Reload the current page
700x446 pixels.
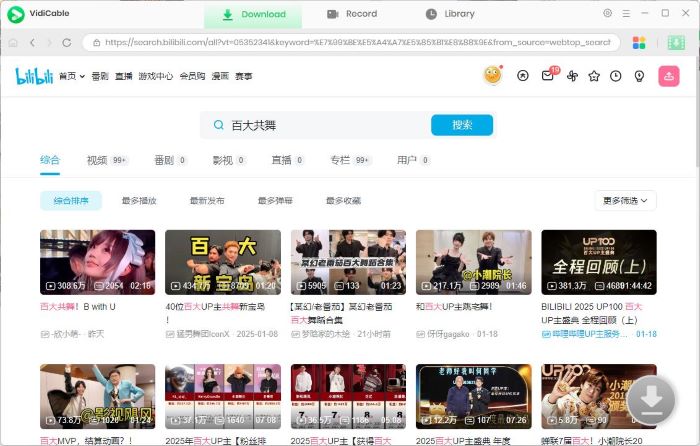click(x=67, y=43)
